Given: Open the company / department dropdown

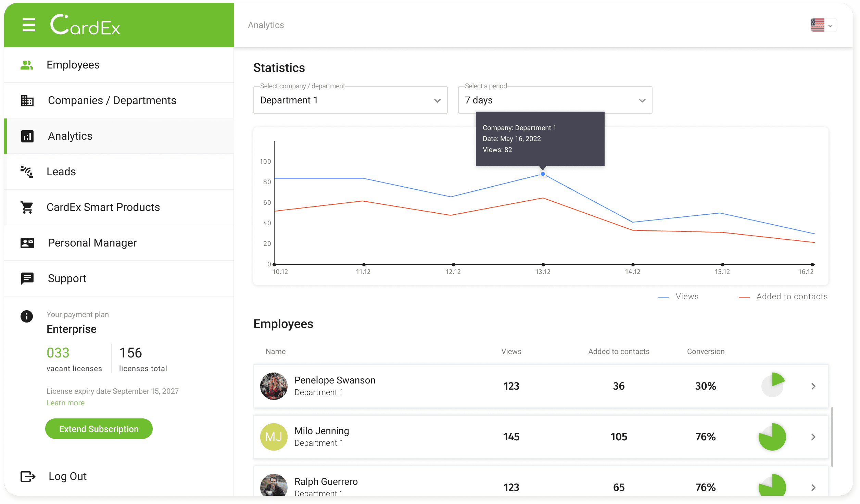Looking at the screenshot, I should pyautogui.click(x=350, y=100).
